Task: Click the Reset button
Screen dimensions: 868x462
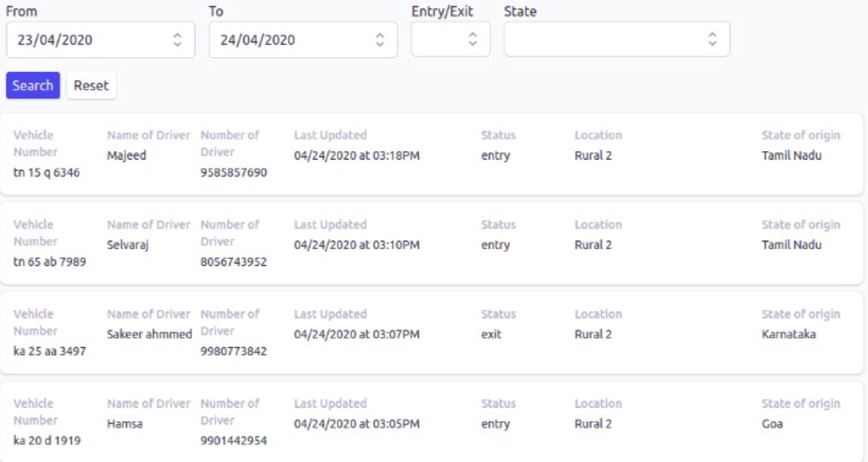Action: tap(91, 86)
